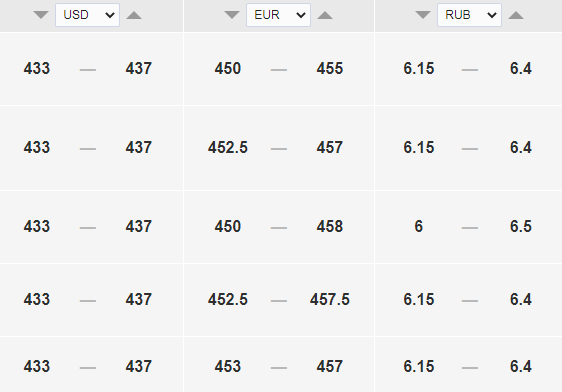Click RUB buy rate 6 in third row
This screenshot has width=562, height=392.
coord(419,226)
